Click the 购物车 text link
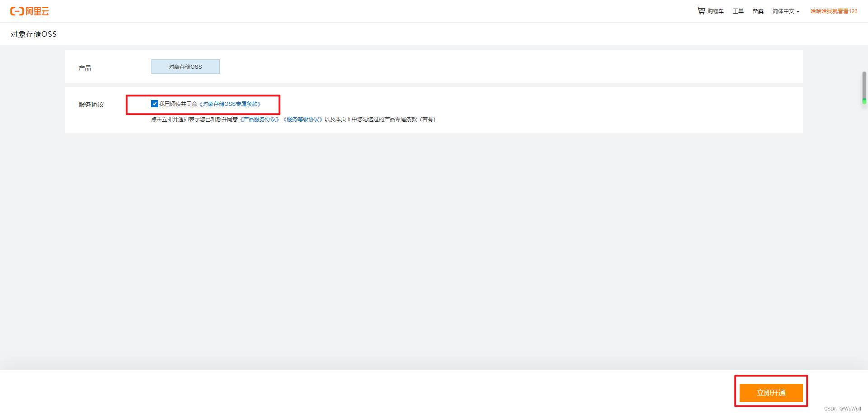 [716, 11]
